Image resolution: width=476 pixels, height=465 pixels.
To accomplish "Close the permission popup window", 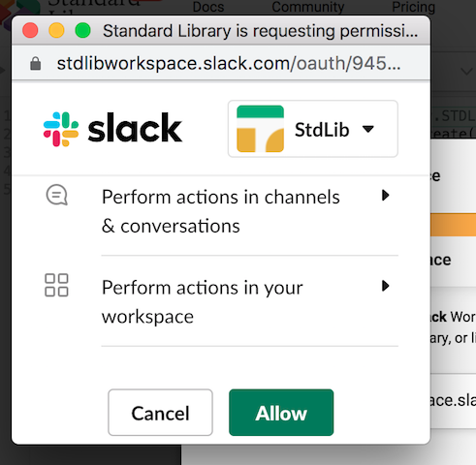I will click(30, 31).
